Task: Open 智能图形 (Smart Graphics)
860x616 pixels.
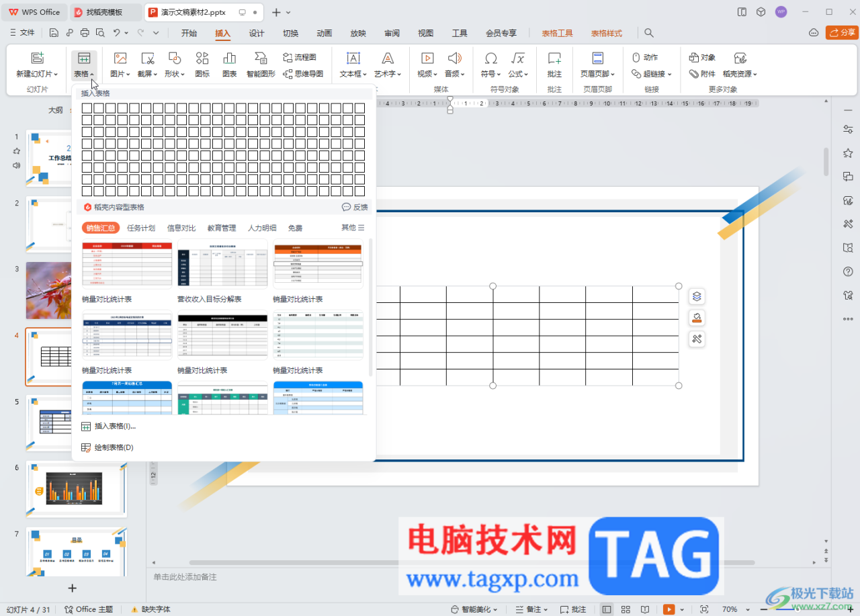Action: pos(261,65)
